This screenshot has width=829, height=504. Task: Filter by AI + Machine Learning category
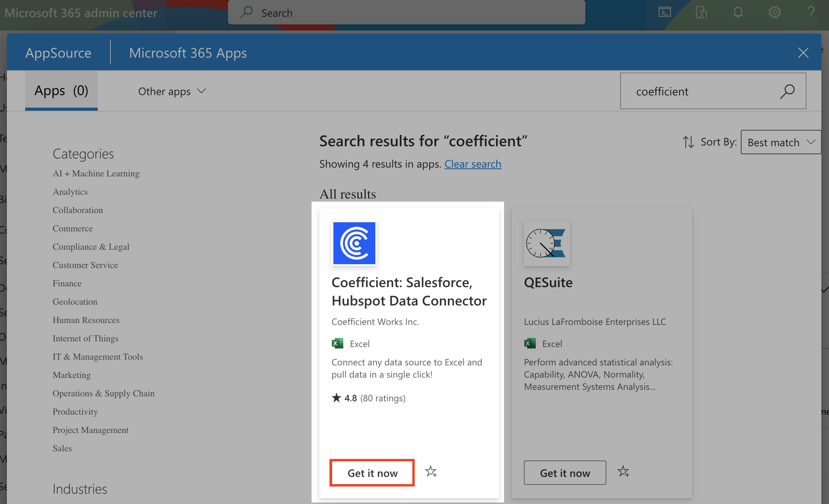(96, 173)
